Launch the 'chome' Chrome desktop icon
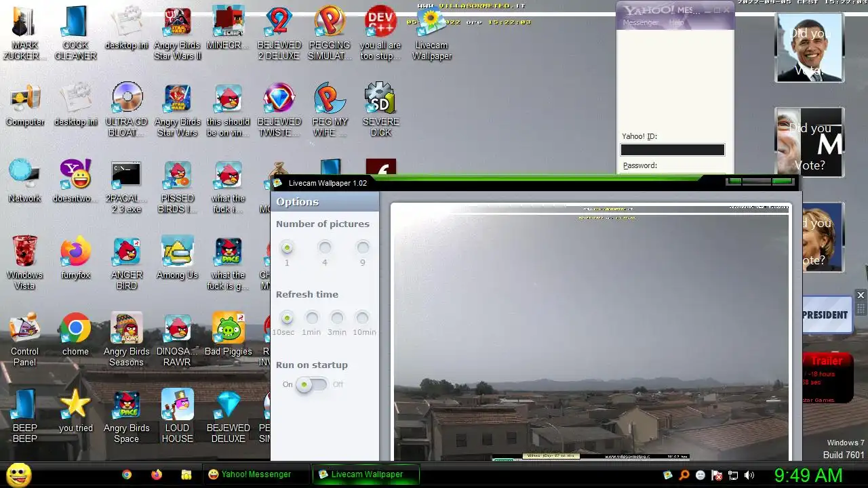Screen dimensions: 868x488 pos(75,333)
